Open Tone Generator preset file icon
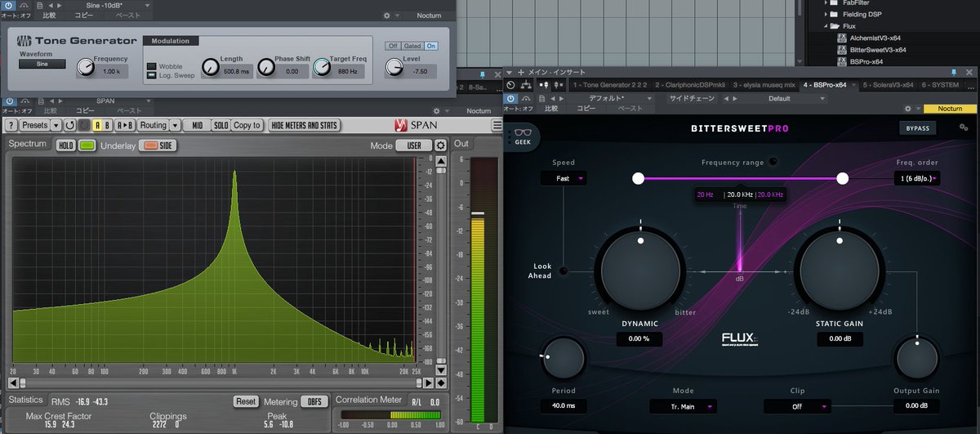This screenshot has height=434, width=980. click(x=41, y=5)
